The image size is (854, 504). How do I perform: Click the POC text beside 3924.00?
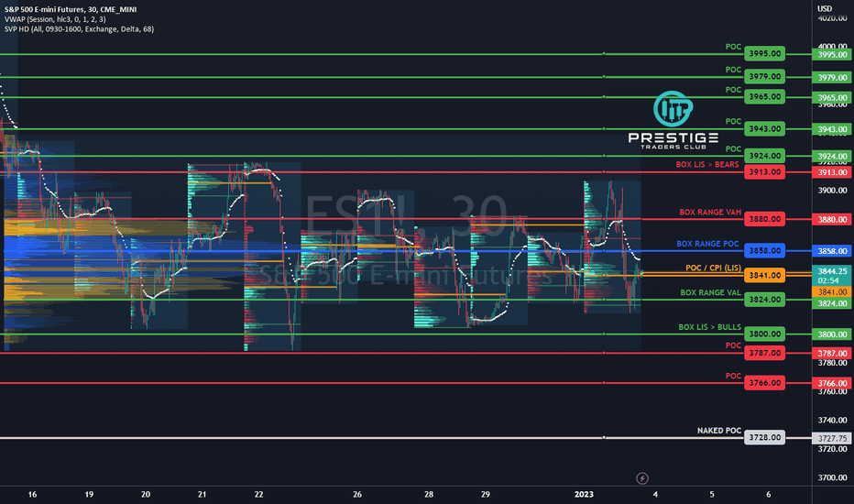[x=733, y=148]
